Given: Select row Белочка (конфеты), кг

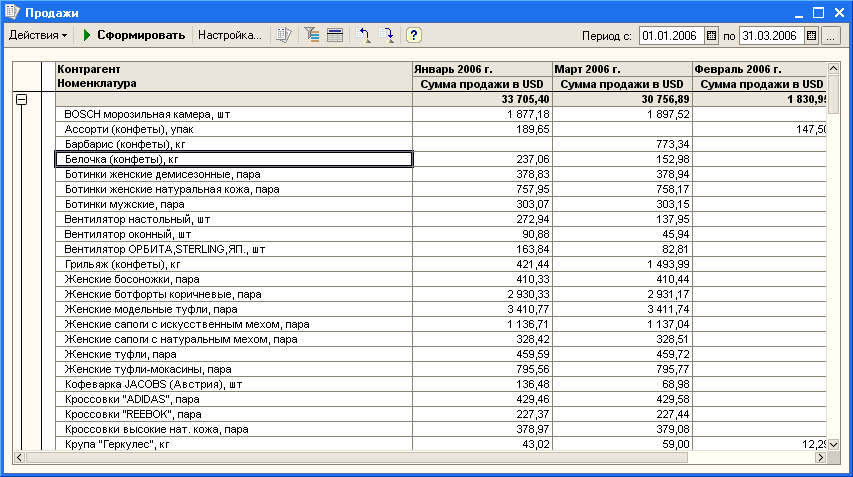Looking at the screenshot, I should [234, 159].
